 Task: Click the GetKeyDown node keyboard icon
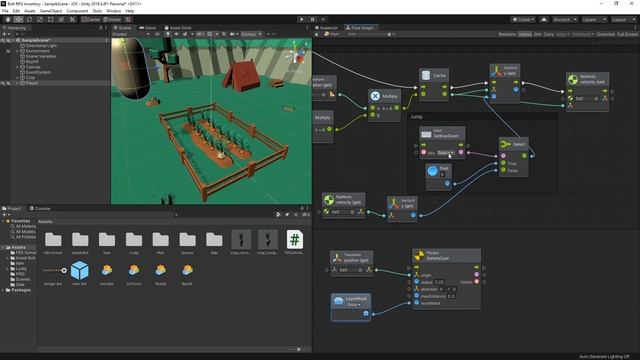(x=426, y=134)
